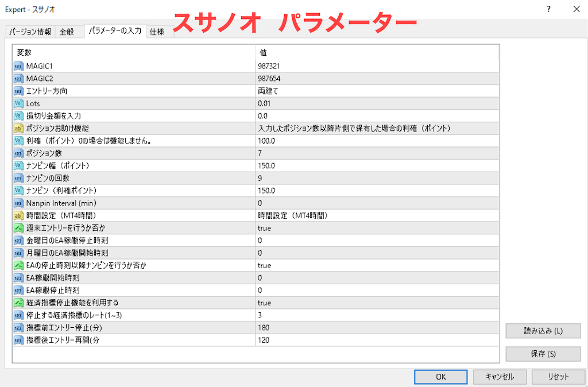Click the icon beside EA稼働開始時刻
This screenshot has height=387, width=588.
[18, 277]
